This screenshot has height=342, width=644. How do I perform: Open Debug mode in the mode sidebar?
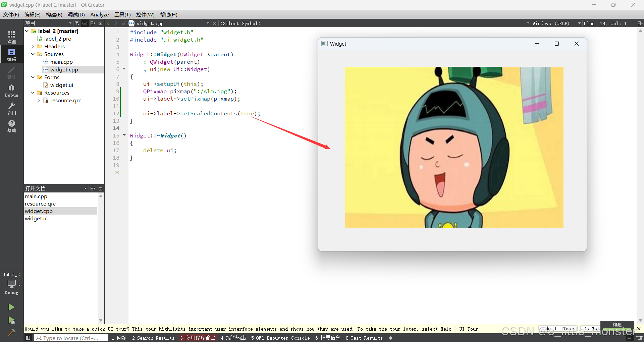click(x=12, y=90)
